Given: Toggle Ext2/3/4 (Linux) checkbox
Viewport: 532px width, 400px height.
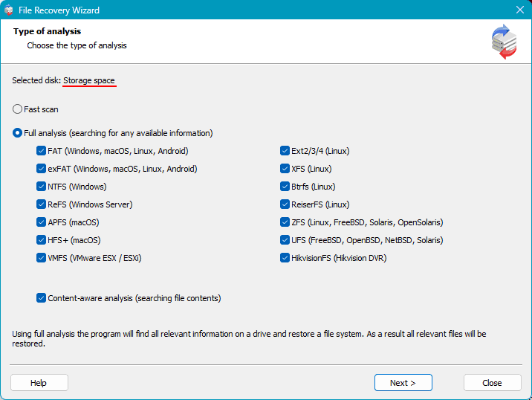Looking at the screenshot, I should click(x=285, y=151).
